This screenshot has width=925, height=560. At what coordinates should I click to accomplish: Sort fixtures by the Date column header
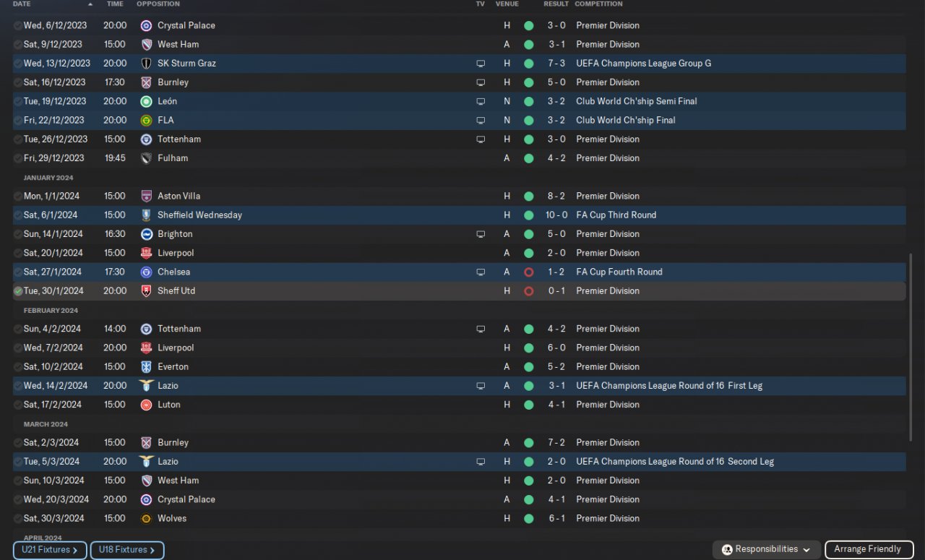click(x=22, y=4)
